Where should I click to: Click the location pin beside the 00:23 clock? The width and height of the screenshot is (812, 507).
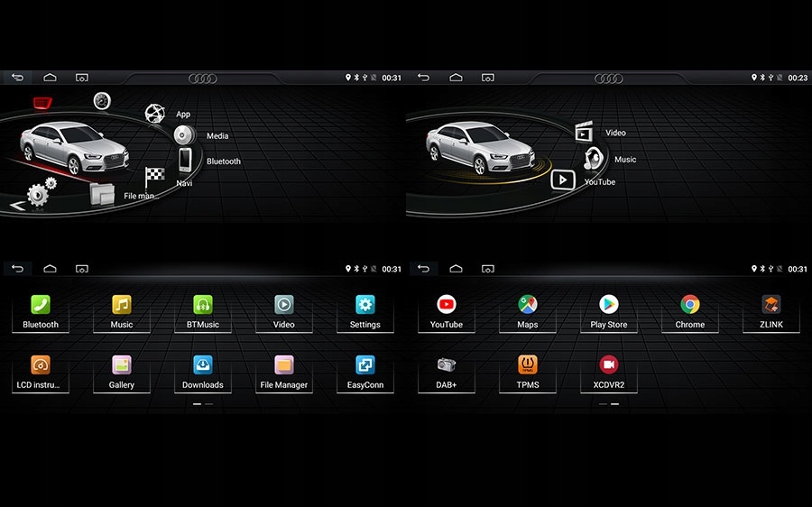point(754,78)
